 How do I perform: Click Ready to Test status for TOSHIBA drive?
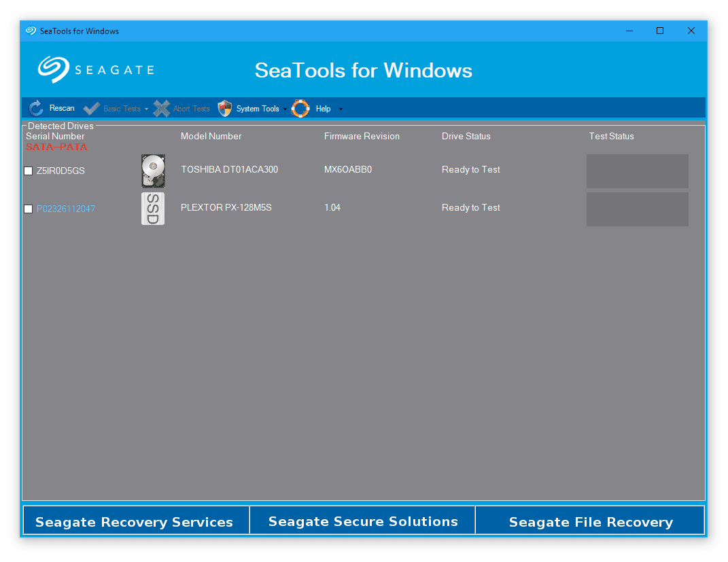point(471,169)
